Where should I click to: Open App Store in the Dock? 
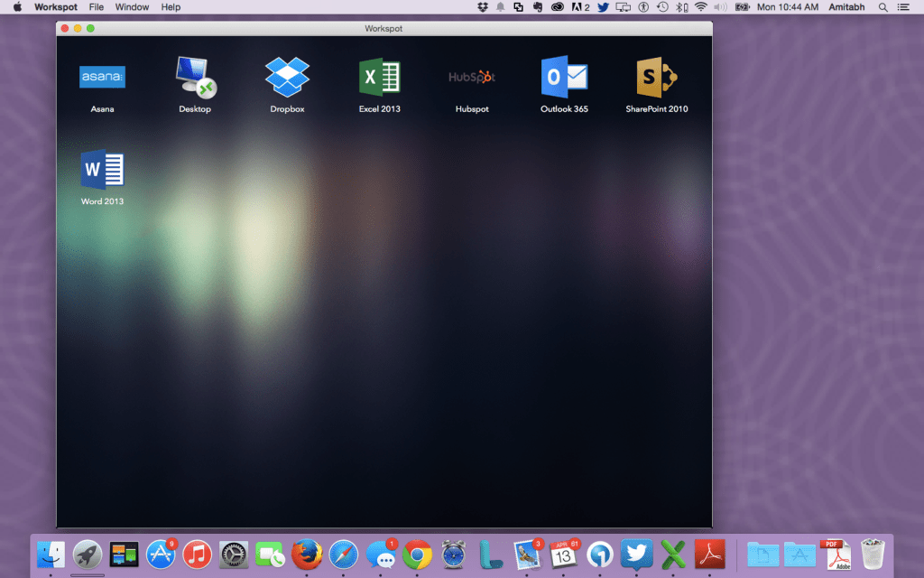pos(161,555)
